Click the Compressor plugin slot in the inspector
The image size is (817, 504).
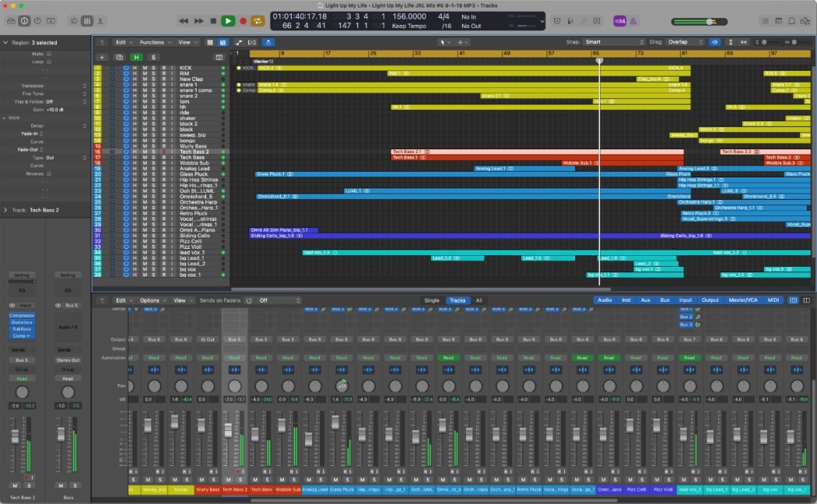[22, 316]
